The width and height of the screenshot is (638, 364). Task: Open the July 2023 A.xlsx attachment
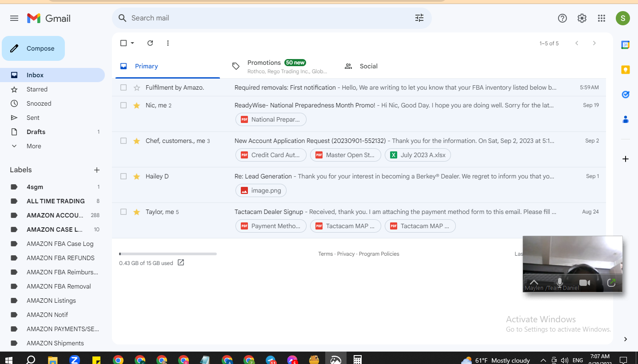[418, 155]
